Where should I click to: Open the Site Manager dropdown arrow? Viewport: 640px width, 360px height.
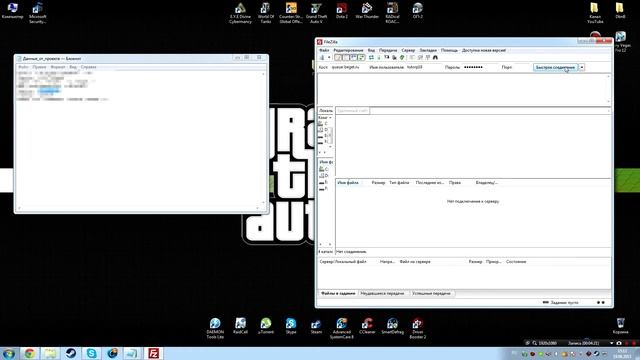point(329,58)
